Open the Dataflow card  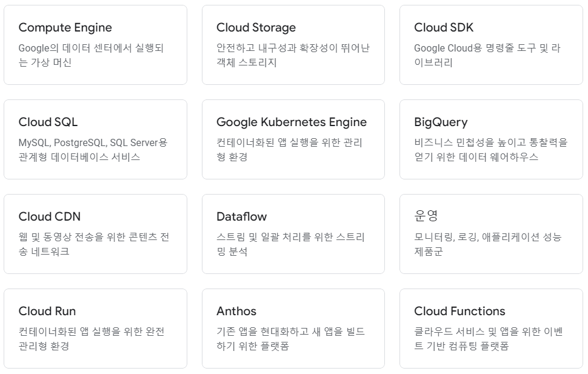click(293, 234)
